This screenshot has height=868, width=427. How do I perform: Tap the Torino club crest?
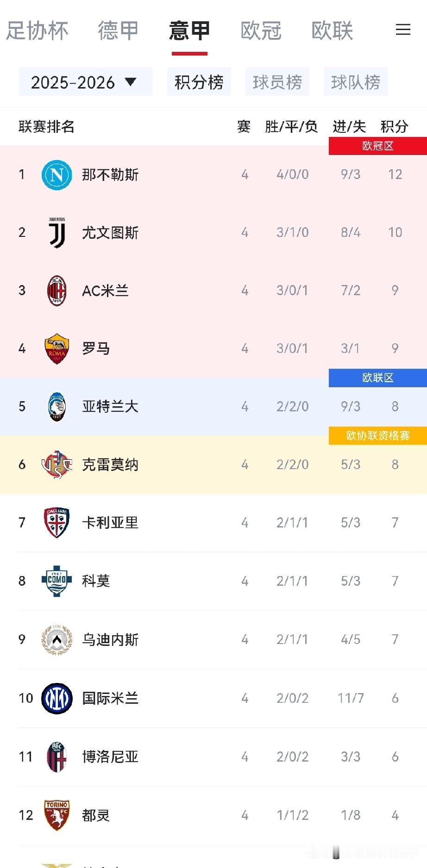click(x=57, y=815)
